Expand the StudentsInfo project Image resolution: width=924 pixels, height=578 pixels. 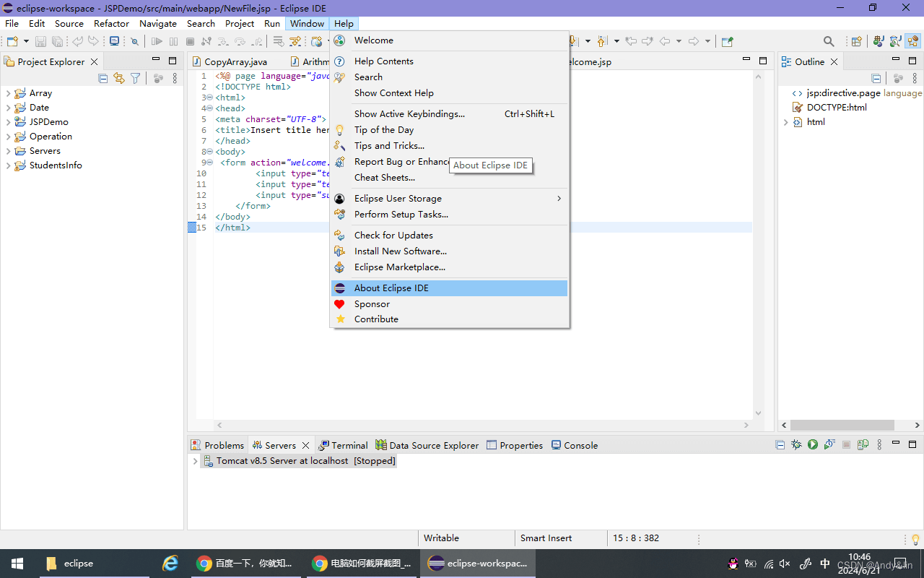[x=8, y=165]
